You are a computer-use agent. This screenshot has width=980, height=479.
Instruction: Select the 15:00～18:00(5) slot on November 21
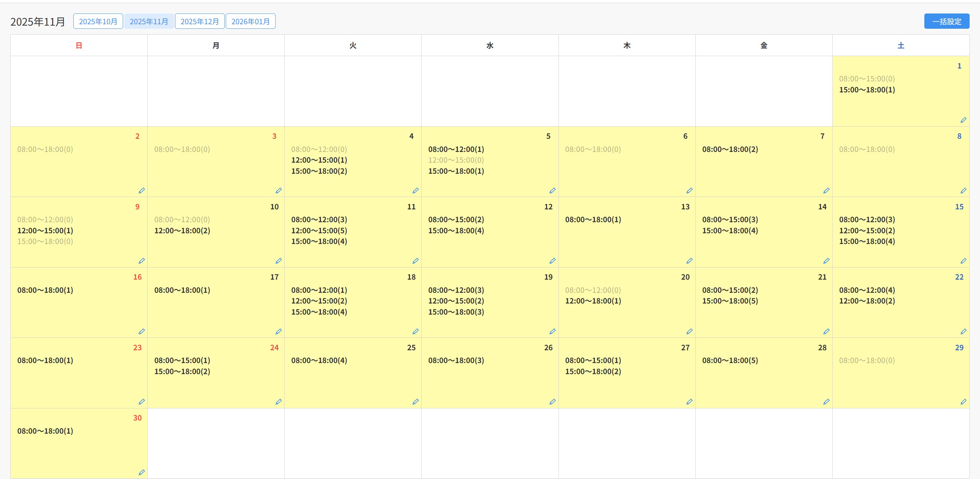click(730, 301)
